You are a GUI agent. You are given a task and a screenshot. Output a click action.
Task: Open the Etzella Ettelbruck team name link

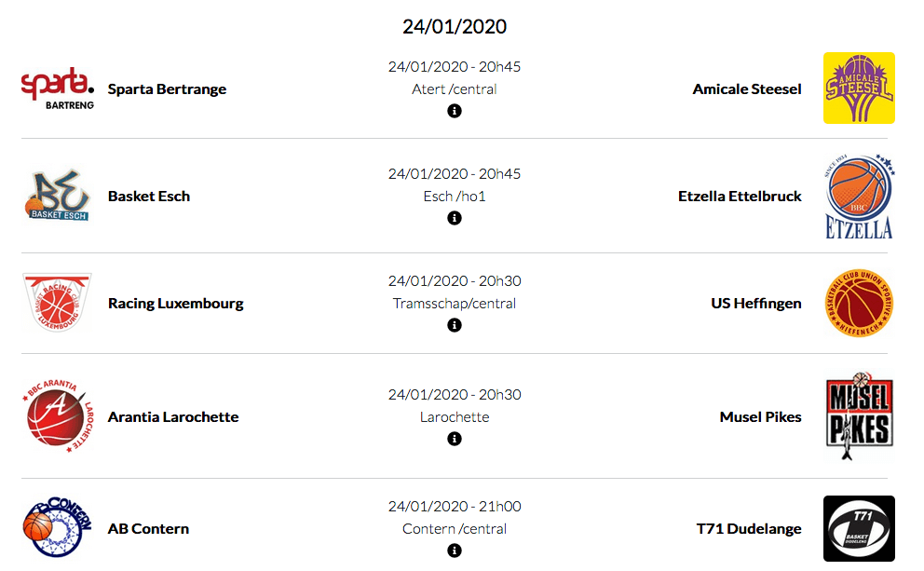click(740, 197)
